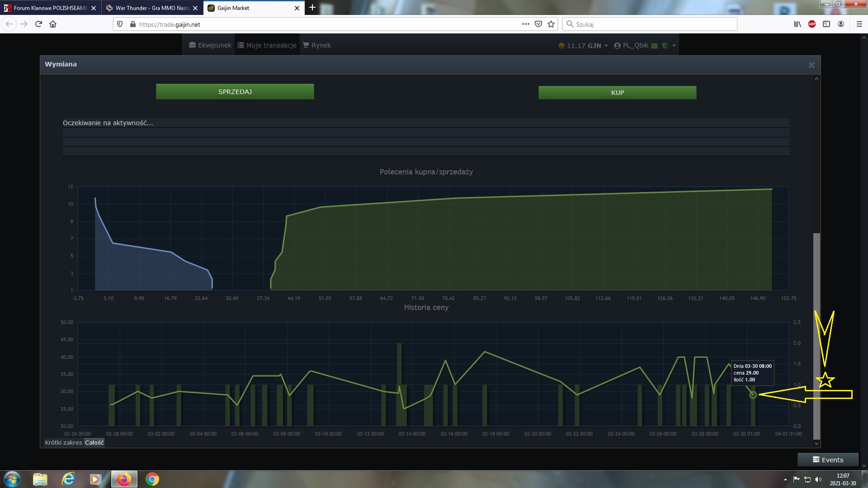Expand the 11.17 GJN balance dropdown
868x488 pixels.
coord(583,46)
